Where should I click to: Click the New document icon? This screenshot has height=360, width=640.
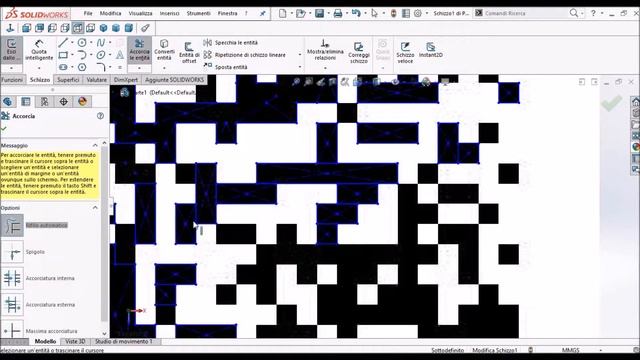click(282, 13)
